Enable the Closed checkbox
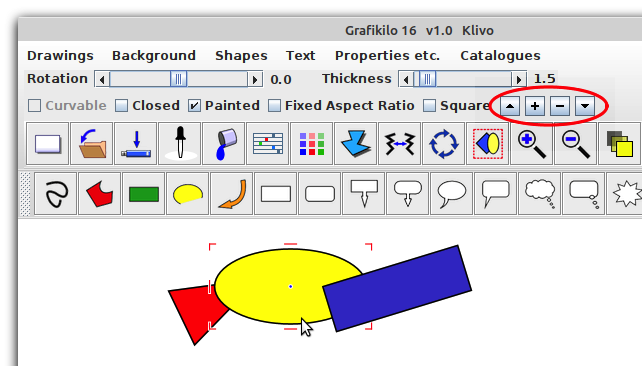Viewport: 642px width, 366px height. click(121, 106)
